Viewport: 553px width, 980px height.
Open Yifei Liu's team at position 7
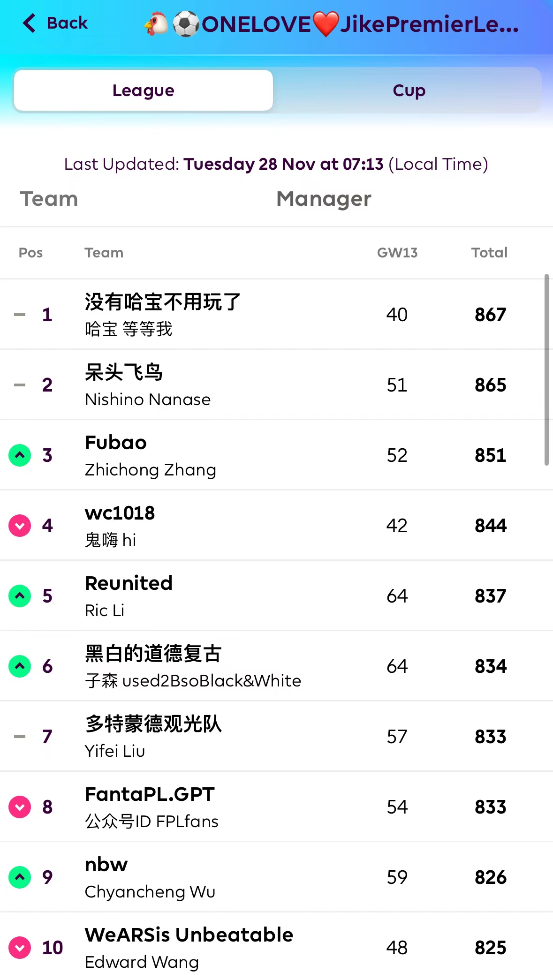point(153,724)
